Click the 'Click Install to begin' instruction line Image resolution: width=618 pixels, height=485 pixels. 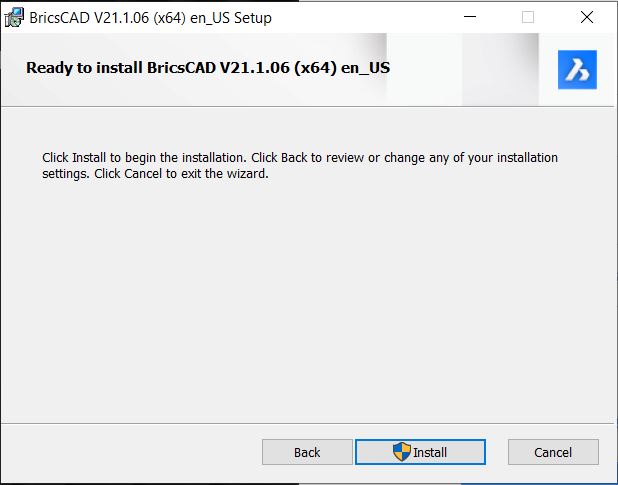tap(300, 158)
